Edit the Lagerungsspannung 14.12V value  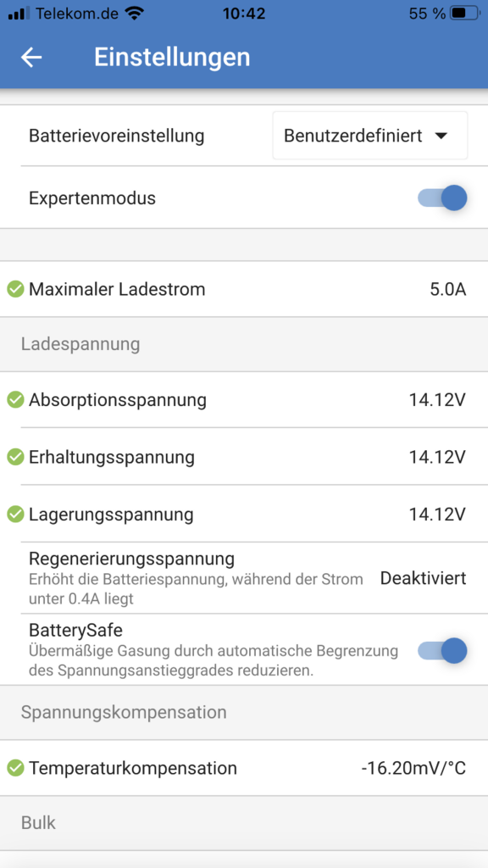pos(438,515)
